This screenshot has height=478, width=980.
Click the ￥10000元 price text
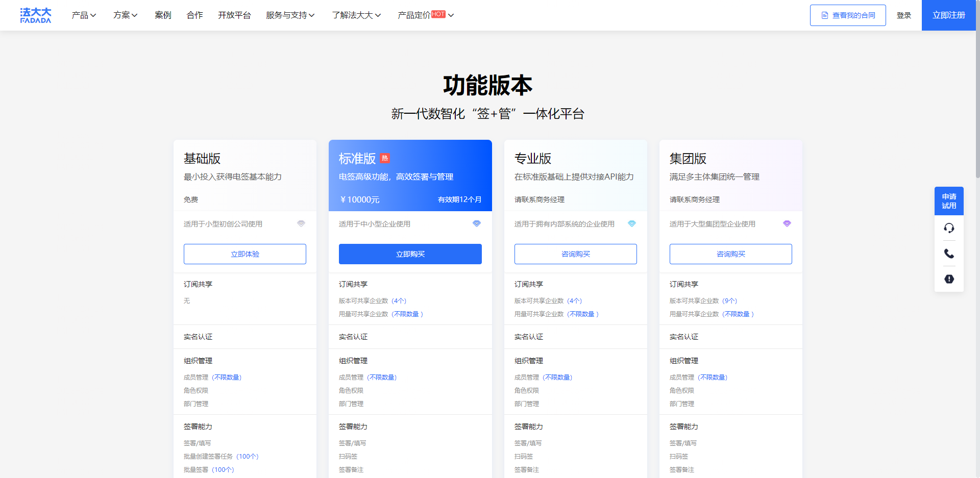pos(359,199)
